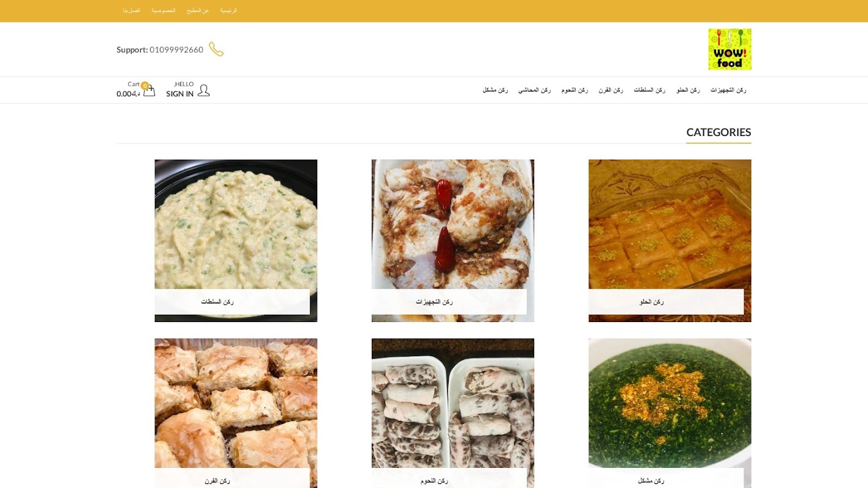Viewport: 868px width, 488px height.
Task: Open the marinated chicken category thumbnail
Action: pos(453,240)
